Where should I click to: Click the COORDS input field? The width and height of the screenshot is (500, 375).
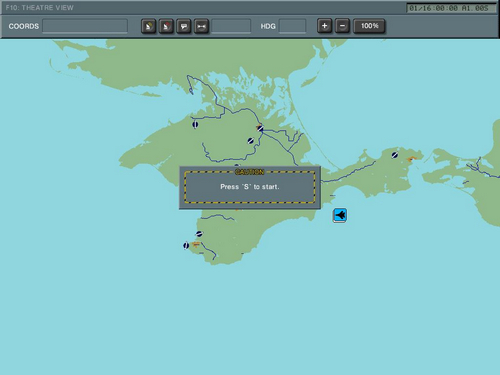[85, 26]
